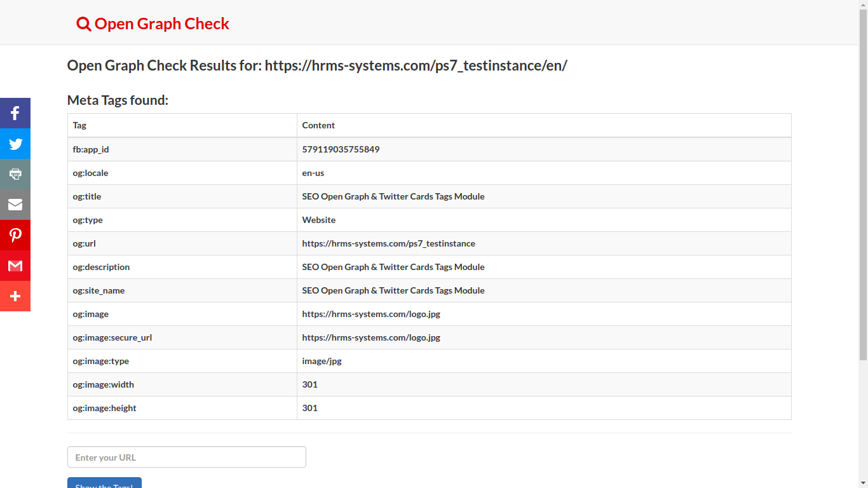Click the vertical page scrollbar

(863, 191)
